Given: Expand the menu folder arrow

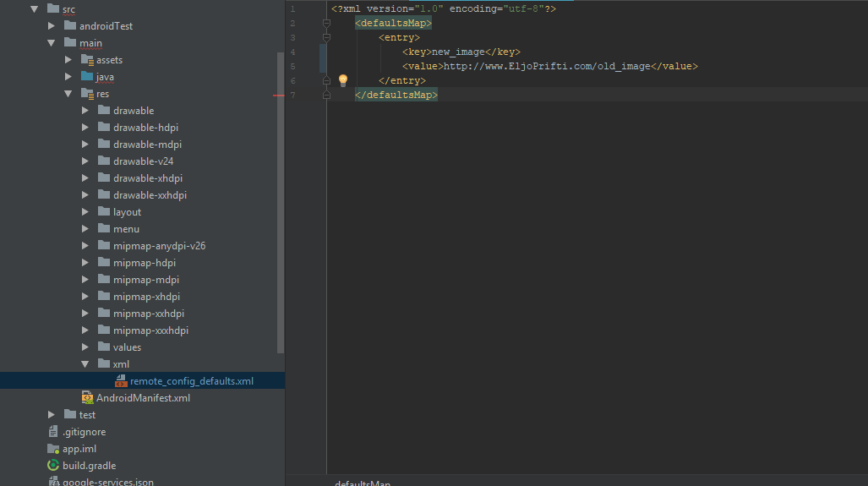Looking at the screenshot, I should [85, 228].
